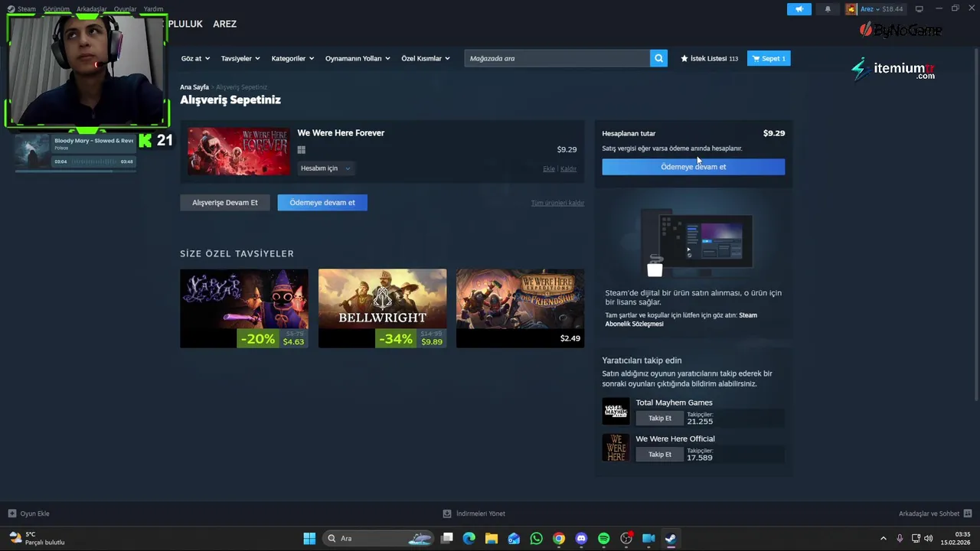980x551 pixels.
Task: Open WhatsApp from the taskbar
Action: (536, 538)
